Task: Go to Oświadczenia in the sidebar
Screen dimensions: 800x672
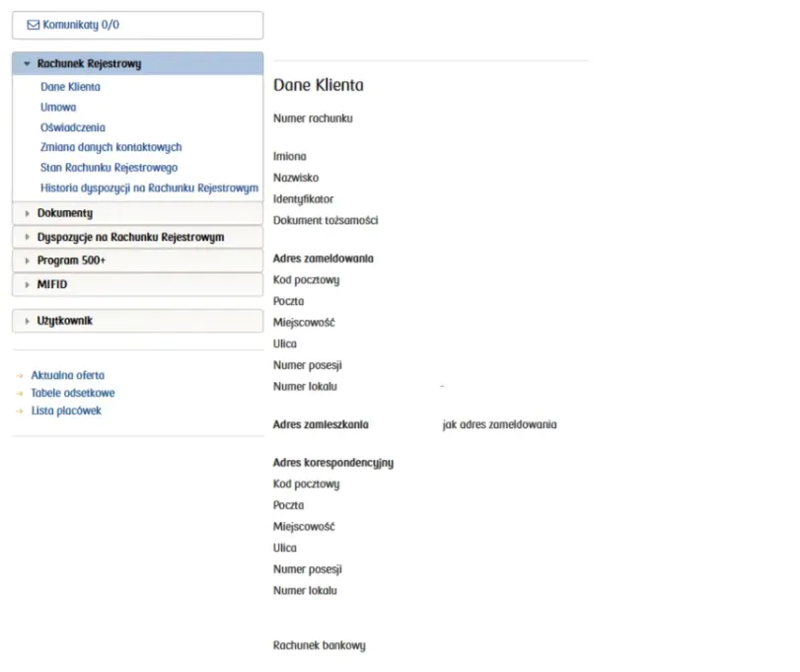Action: point(73,127)
